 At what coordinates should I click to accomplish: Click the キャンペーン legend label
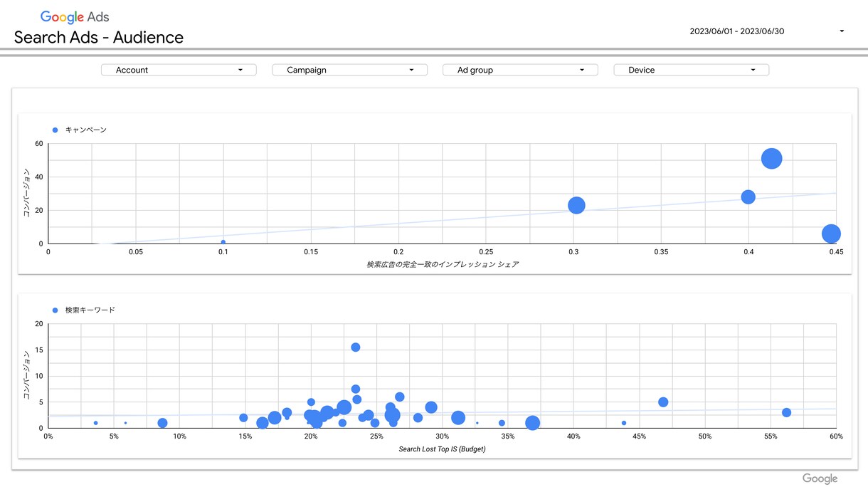(x=86, y=130)
